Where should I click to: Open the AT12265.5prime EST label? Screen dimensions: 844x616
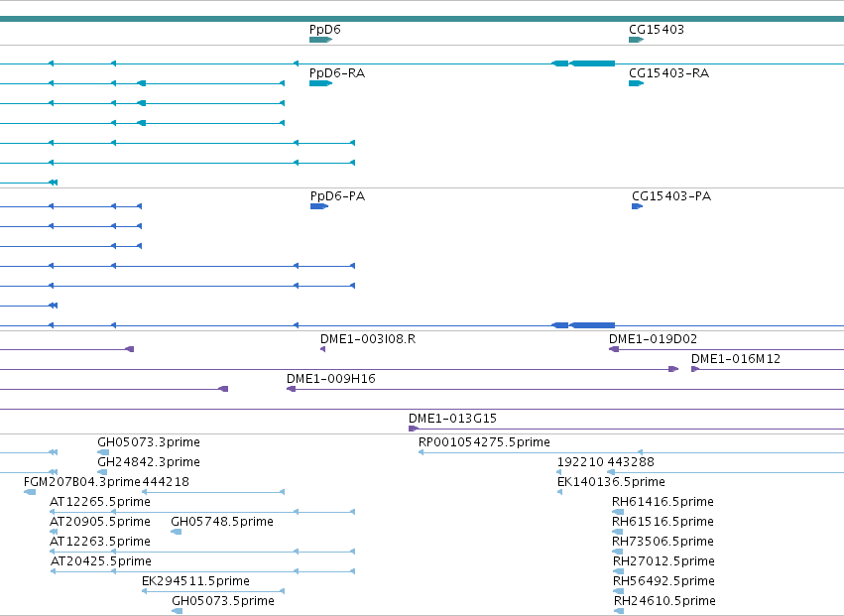tap(100, 502)
